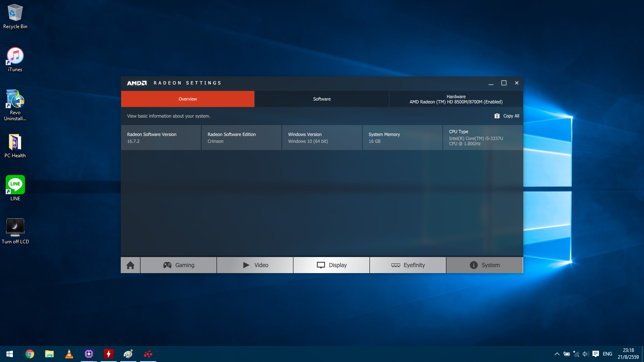Image resolution: width=644 pixels, height=362 pixels.
Task: Select the Revo Uninstaller desktop shortcut
Action: (15, 105)
